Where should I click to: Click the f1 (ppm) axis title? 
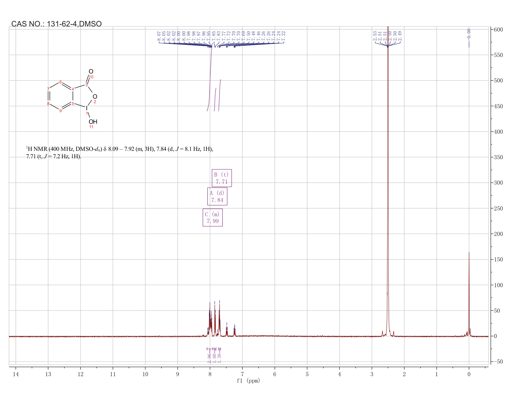coord(248,381)
